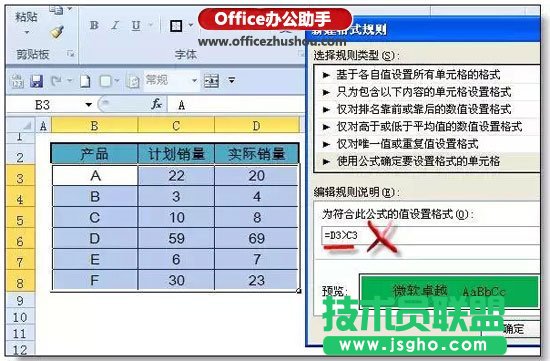Select column B header
Viewport: 550px width, 361px height.
click(x=94, y=125)
